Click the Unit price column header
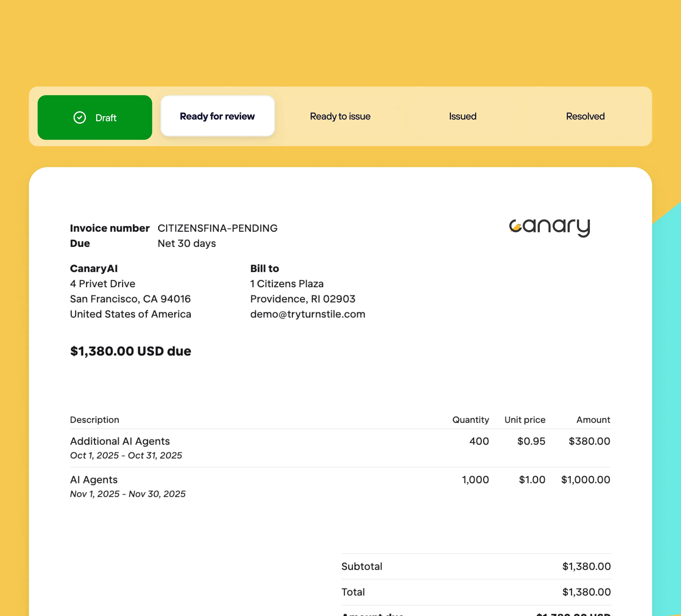The height and width of the screenshot is (616, 681). click(x=525, y=420)
